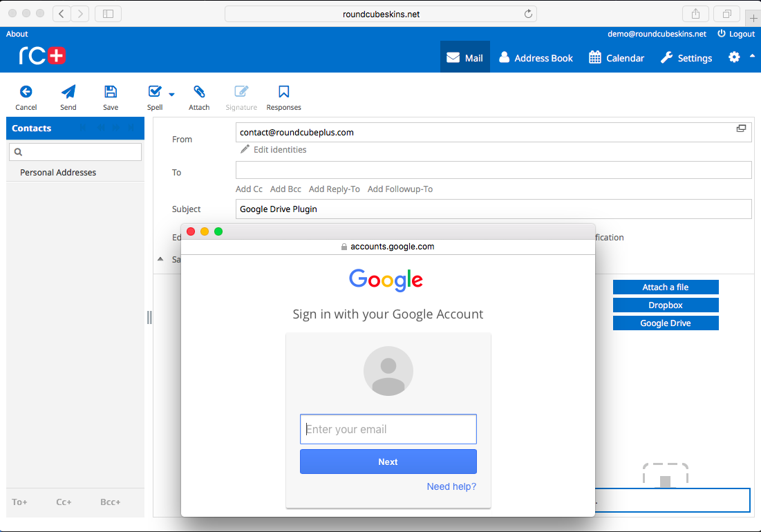Go to the first contacts page
The height and width of the screenshot is (532, 761).
[x=84, y=128]
